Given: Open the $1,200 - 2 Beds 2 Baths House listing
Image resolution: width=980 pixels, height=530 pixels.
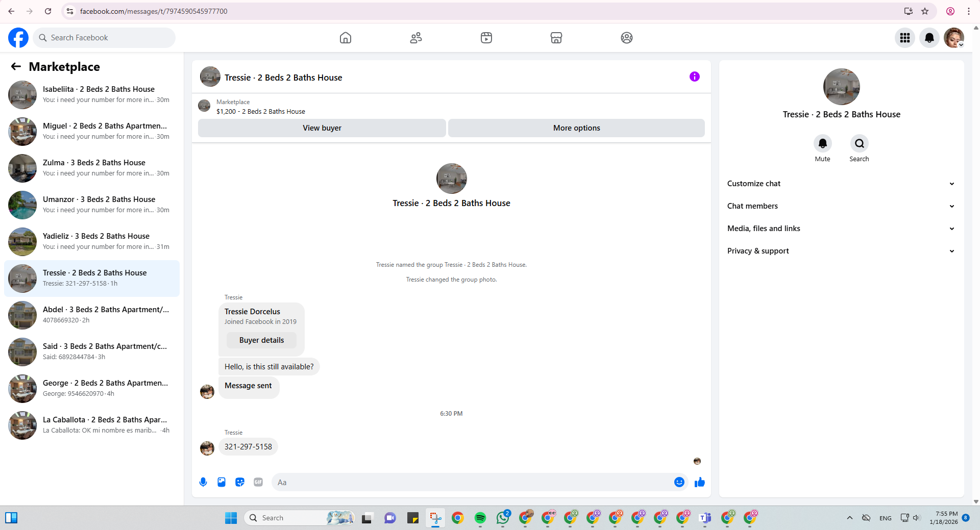Looking at the screenshot, I should [x=261, y=111].
